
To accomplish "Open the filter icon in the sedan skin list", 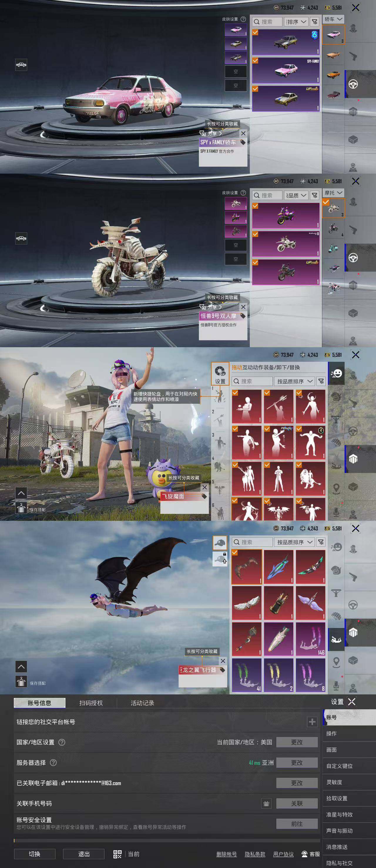I will [x=314, y=22].
